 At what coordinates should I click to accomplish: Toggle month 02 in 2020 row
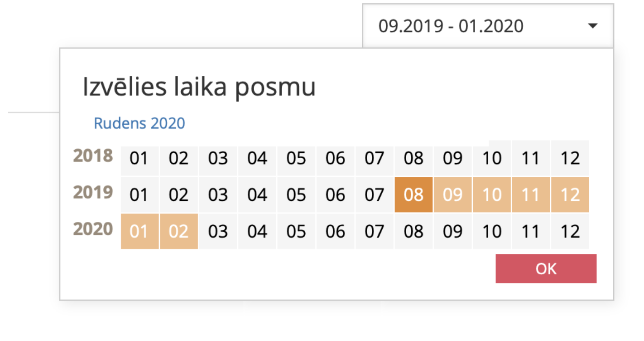pyautogui.click(x=178, y=232)
